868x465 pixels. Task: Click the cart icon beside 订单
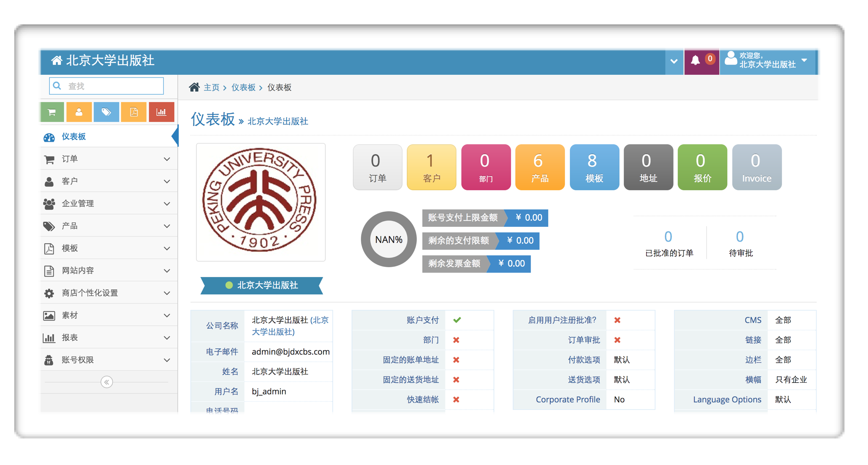pyautogui.click(x=49, y=159)
